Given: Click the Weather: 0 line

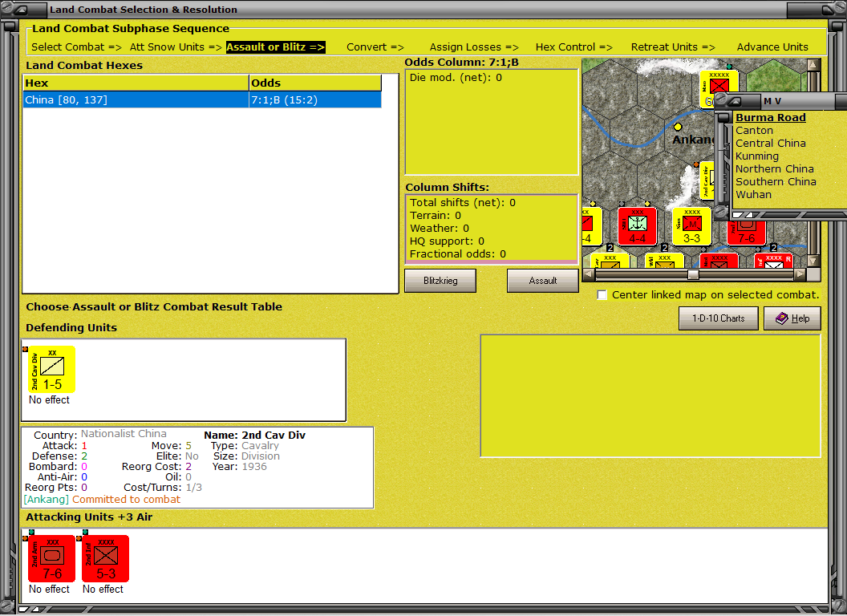Looking at the screenshot, I should tap(440, 229).
